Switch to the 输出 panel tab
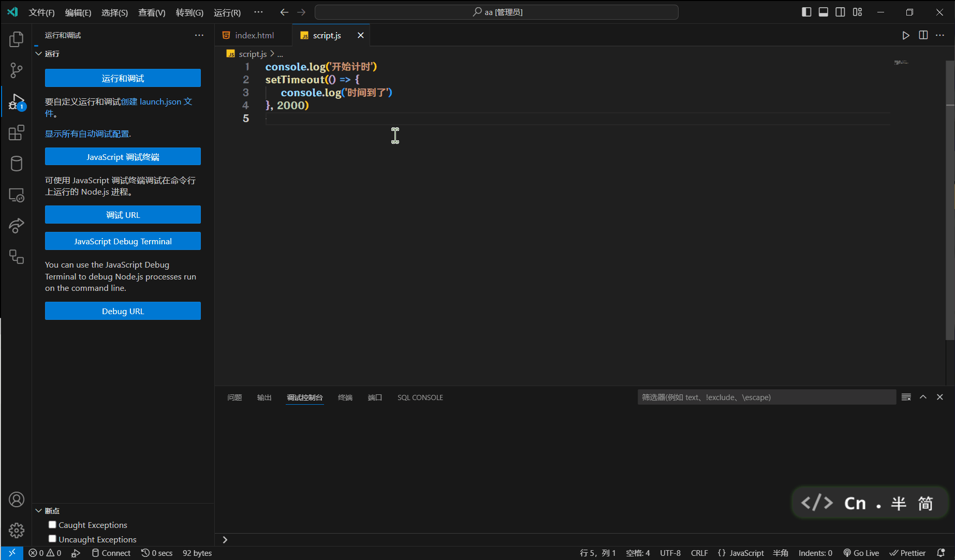This screenshot has height=560, width=955. pos(264,397)
